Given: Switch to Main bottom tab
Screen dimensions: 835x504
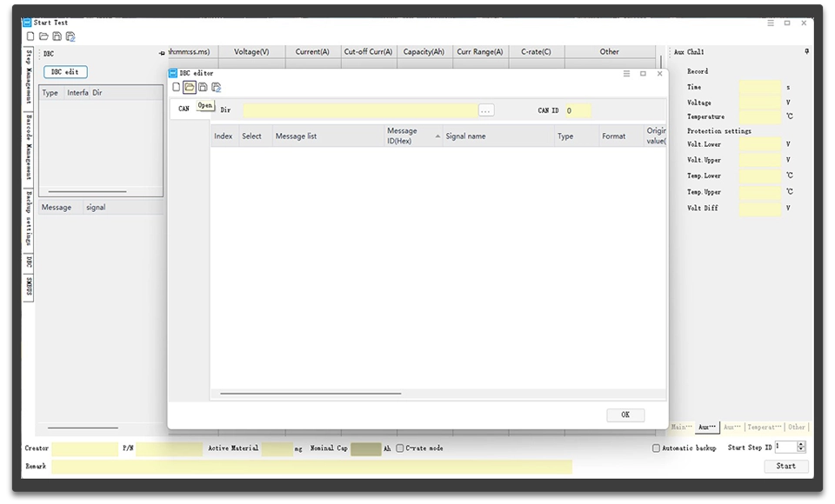Looking at the screenshot, I should click(681, 427).
